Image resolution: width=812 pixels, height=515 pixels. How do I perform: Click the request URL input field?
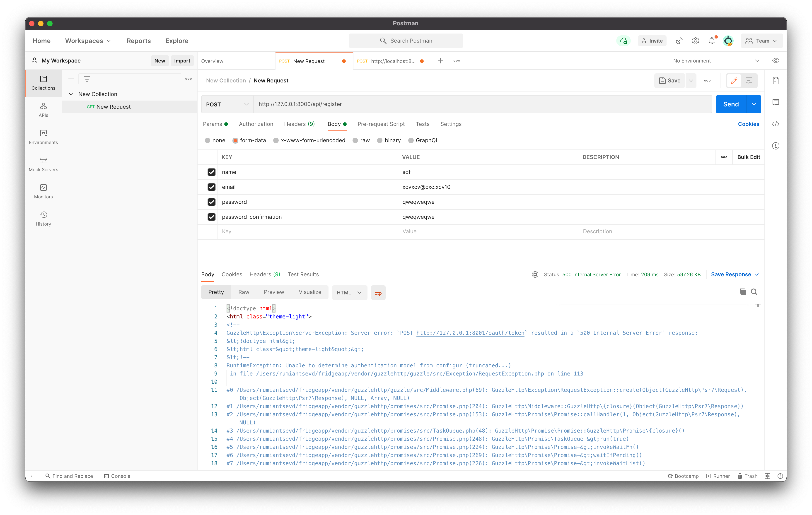click(405, 104)
